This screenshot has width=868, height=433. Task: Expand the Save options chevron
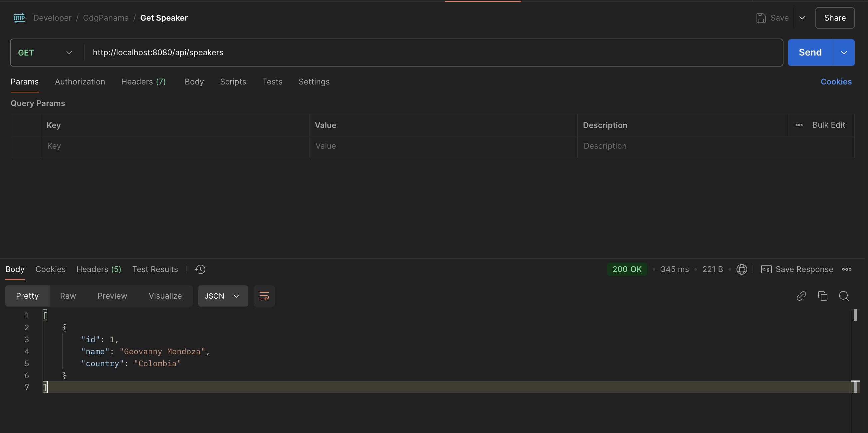pos(802,18)
